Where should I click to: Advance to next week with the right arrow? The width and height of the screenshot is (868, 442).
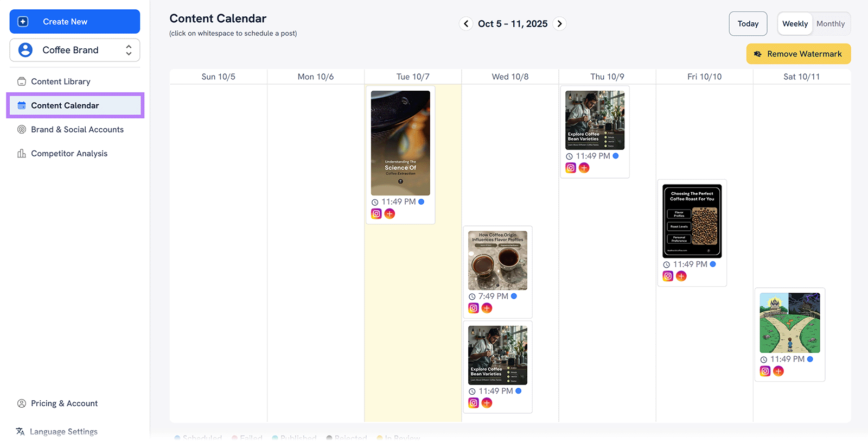click(560, 23)
